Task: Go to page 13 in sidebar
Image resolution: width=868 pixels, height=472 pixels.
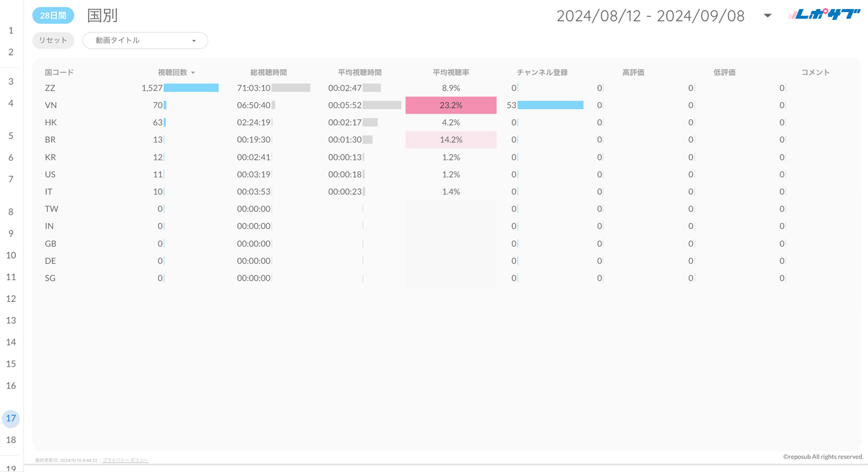Action: click(11, 320)
